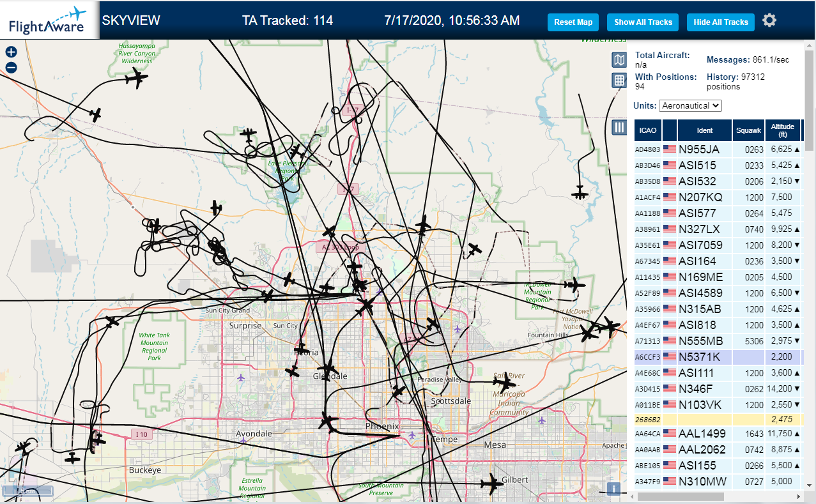This screenshot has width=816, height=504.
Task: Select highlighted aircraft N5371K row
Action: click(719, 357)
